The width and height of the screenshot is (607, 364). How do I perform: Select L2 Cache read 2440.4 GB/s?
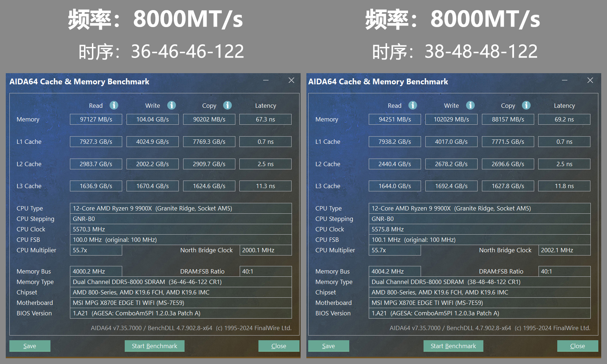[x=395, y=164]
